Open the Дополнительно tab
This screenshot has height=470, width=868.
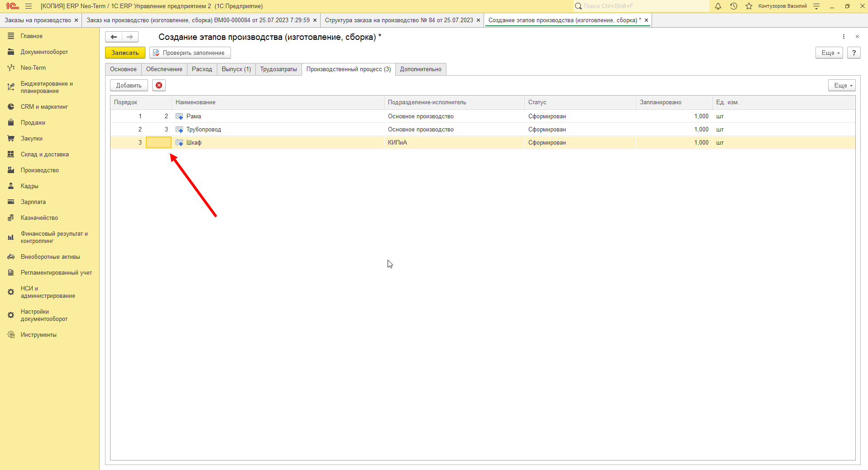point(421,69)
